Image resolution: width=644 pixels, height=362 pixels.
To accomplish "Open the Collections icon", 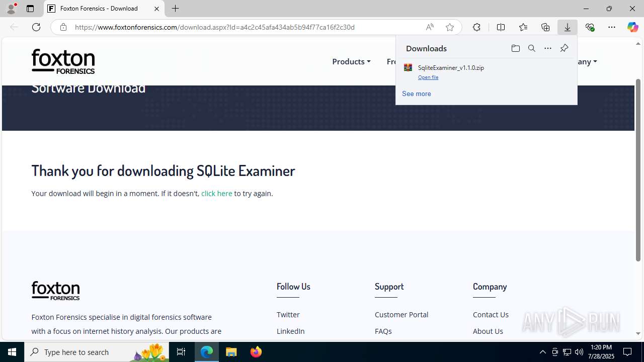I will pyautogui.click(x=545, y=27).
